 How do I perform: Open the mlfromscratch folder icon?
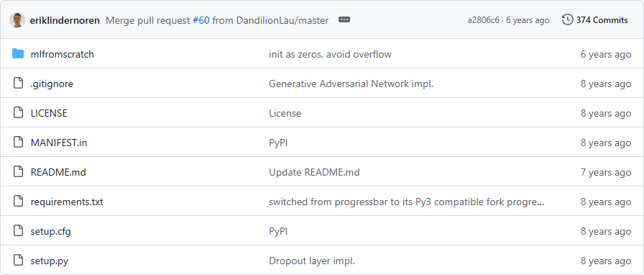(x=18, y=54)
